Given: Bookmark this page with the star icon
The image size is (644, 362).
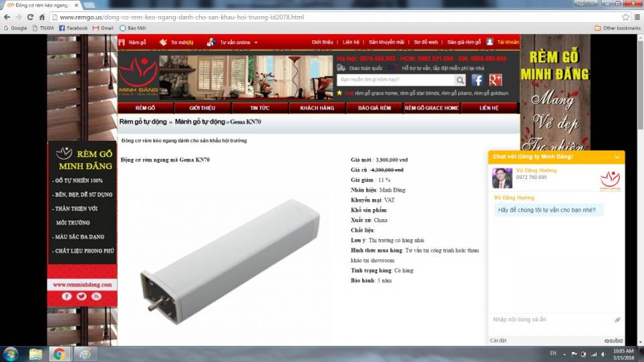Looking at the screenshot, I should [625, 17].
